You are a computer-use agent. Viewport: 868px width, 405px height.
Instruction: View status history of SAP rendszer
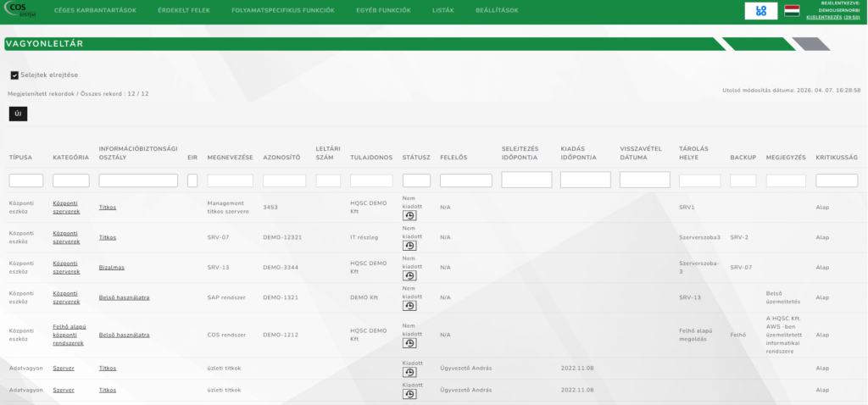coord(409,306)
